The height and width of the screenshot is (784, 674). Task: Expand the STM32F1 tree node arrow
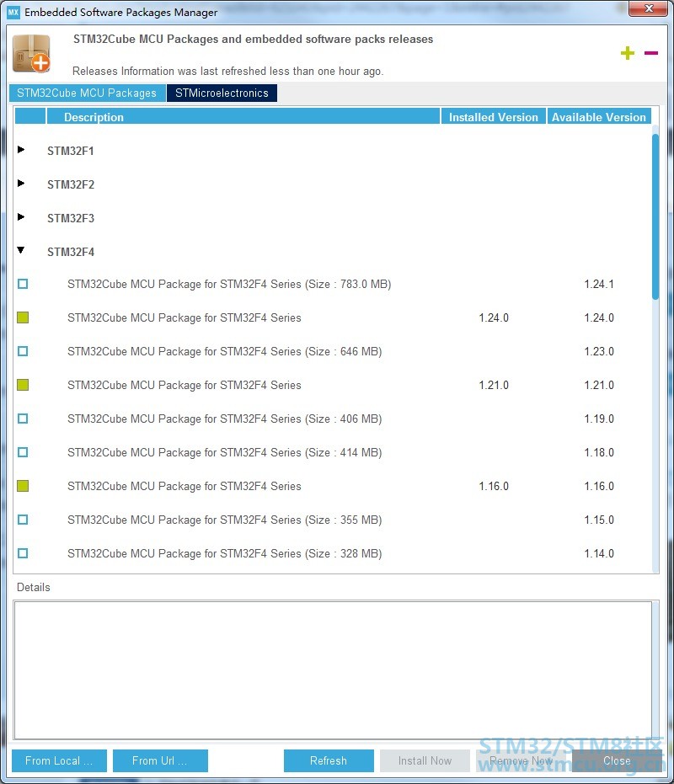(x=21, y=150)
